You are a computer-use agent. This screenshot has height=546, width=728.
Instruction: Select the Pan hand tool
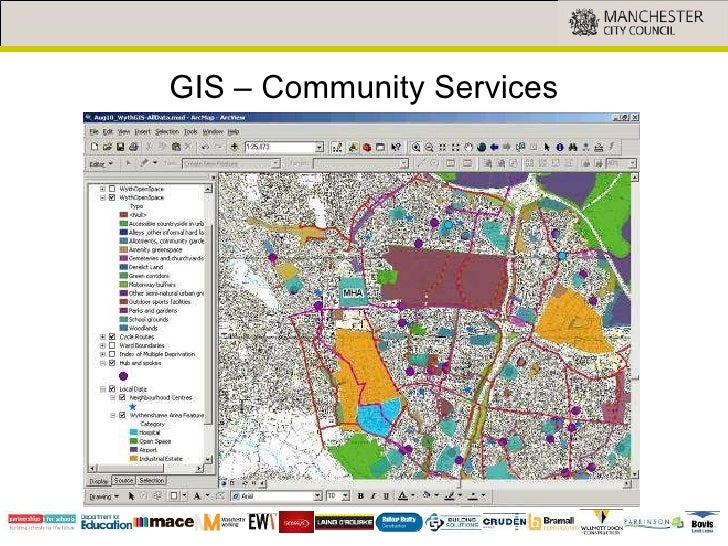click(468, 147)
